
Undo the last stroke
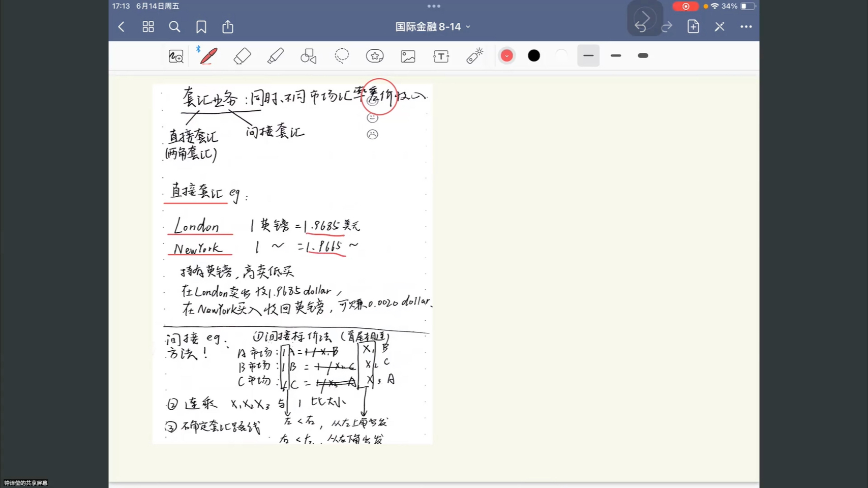(x=641, y=27)
